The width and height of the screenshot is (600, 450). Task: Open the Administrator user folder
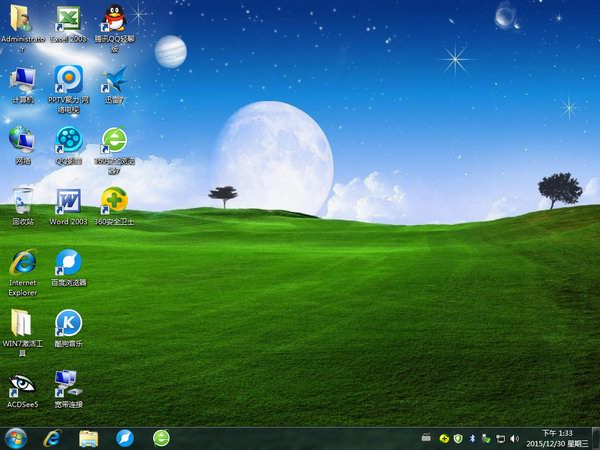pyautogui.click(x=22, y=19)
